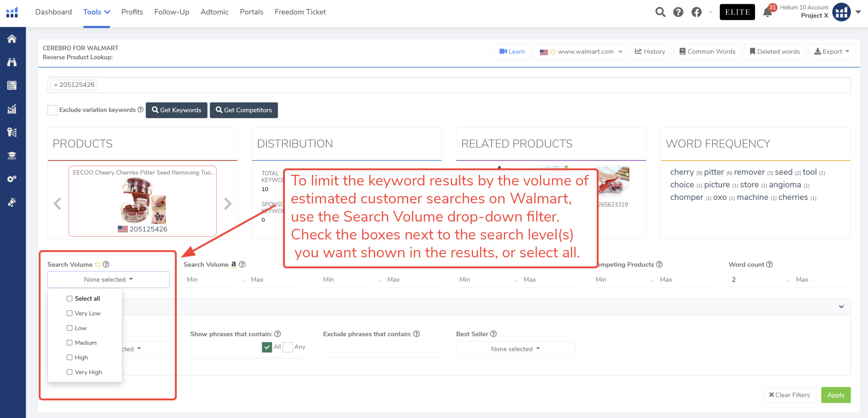Open the notification bell icon
Viewport: 868px width, 418px height.
767,13
